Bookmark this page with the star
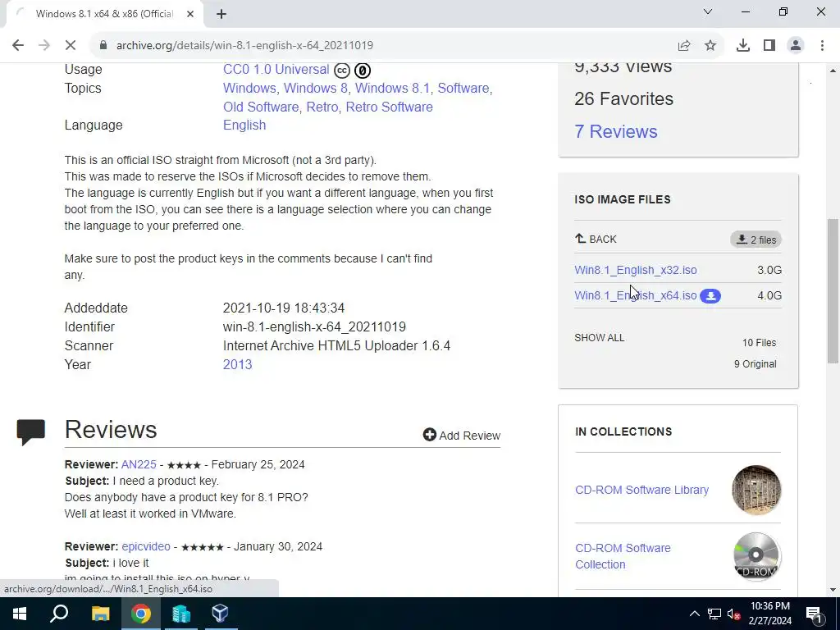 click(710, 46)
